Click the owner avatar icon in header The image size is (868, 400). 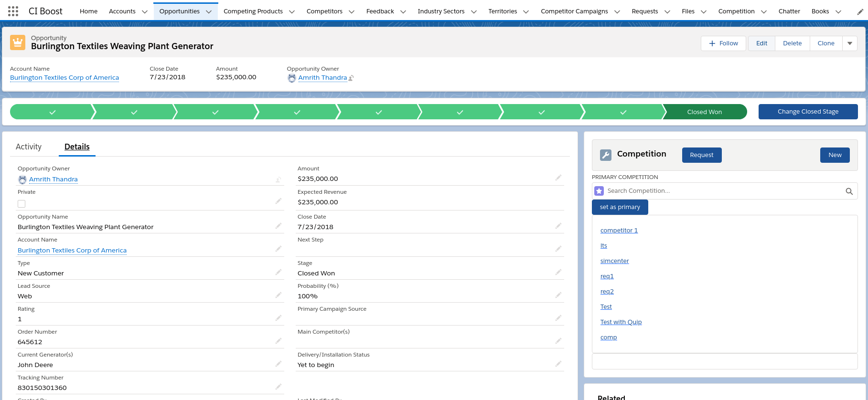pos(292,78)
